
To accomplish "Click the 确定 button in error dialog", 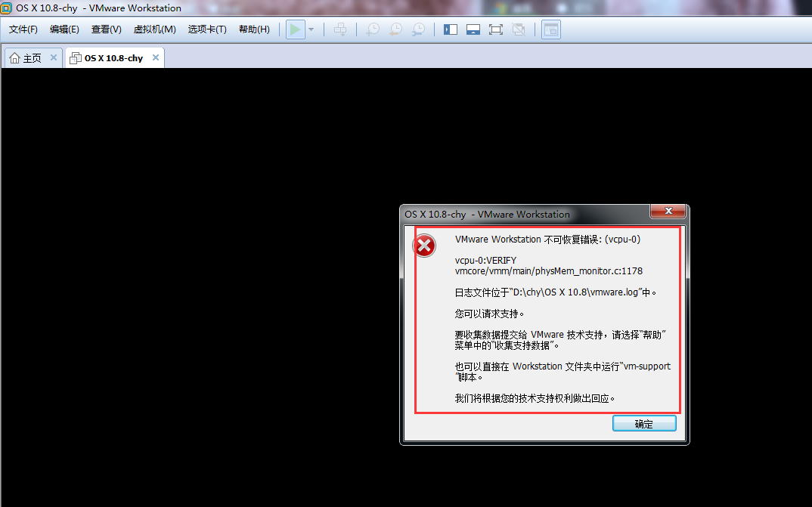I will [644, 424].
